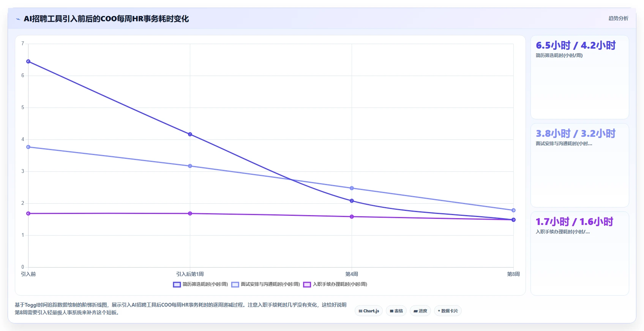This screenshot has height=331, width=644.
Task: Click the chart icon beside the title
Action: 18,19
